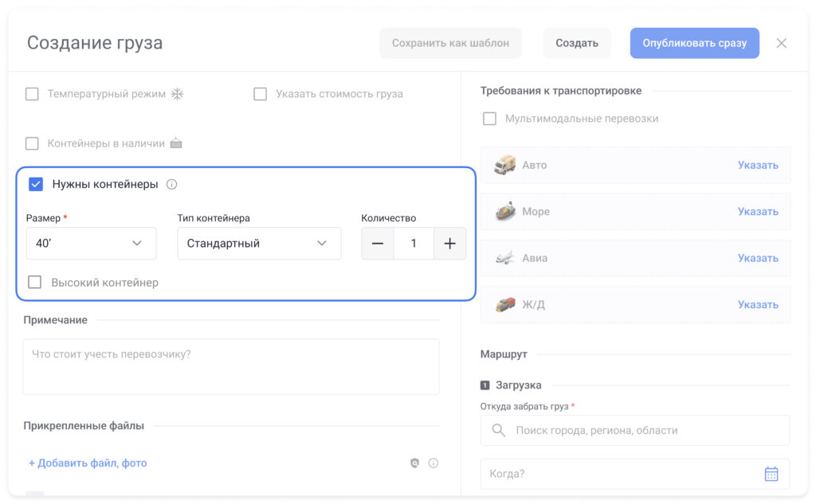The image size is (816, 504).
Task: Click the city search field Откуда забрать груз
Action: point(635,430)
